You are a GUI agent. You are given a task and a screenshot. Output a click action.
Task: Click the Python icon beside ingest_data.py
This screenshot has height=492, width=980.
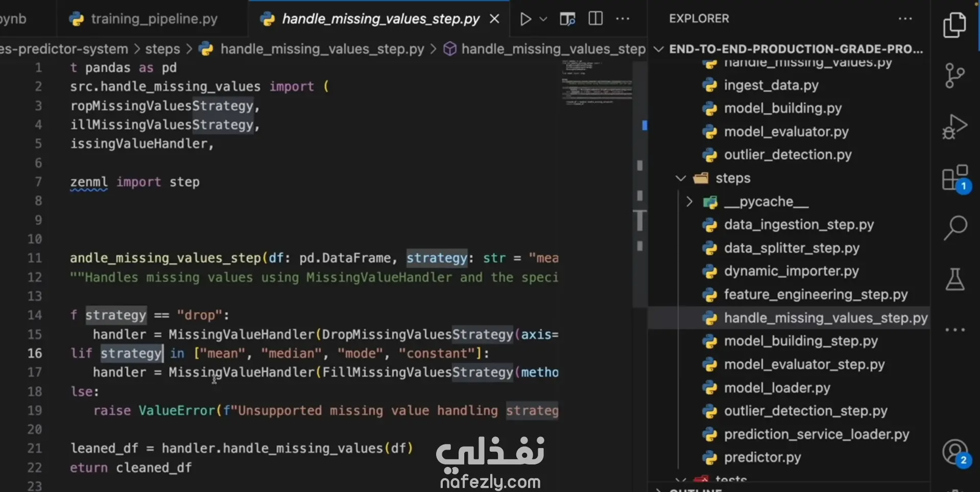point(709,85)
